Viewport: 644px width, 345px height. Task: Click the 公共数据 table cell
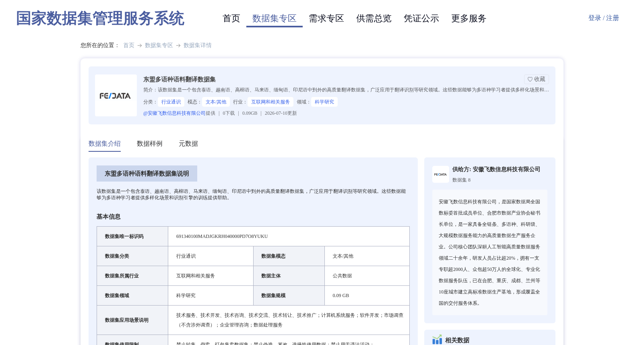(x=343, y=276)
